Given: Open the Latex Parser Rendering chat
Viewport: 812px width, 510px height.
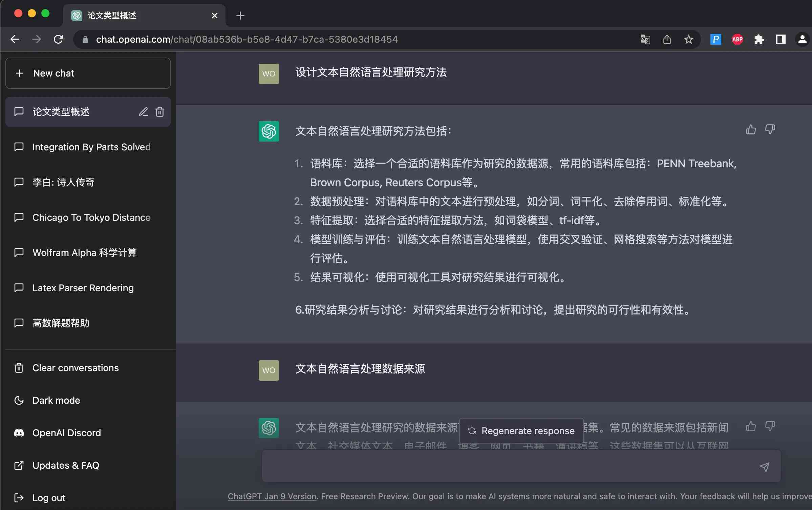Looking at the screenshot, I should tap(88, 288).
